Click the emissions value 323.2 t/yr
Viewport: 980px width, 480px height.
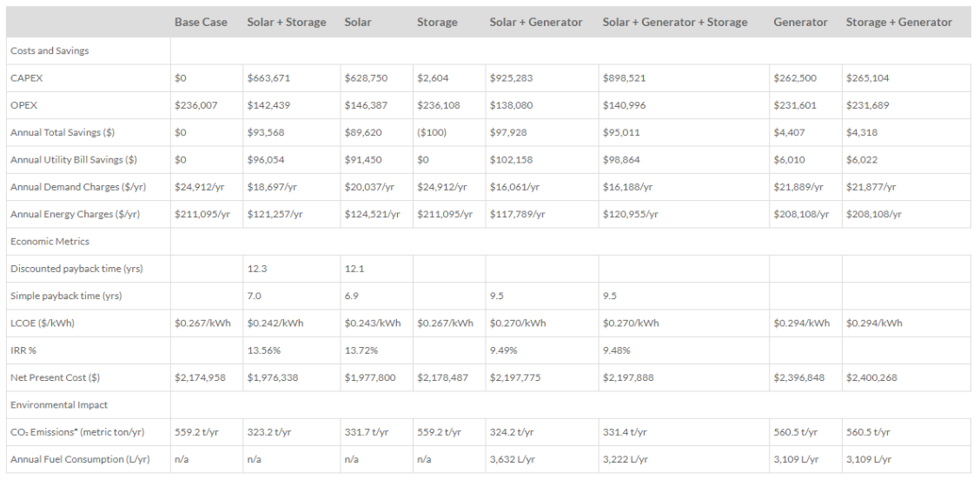269,432
